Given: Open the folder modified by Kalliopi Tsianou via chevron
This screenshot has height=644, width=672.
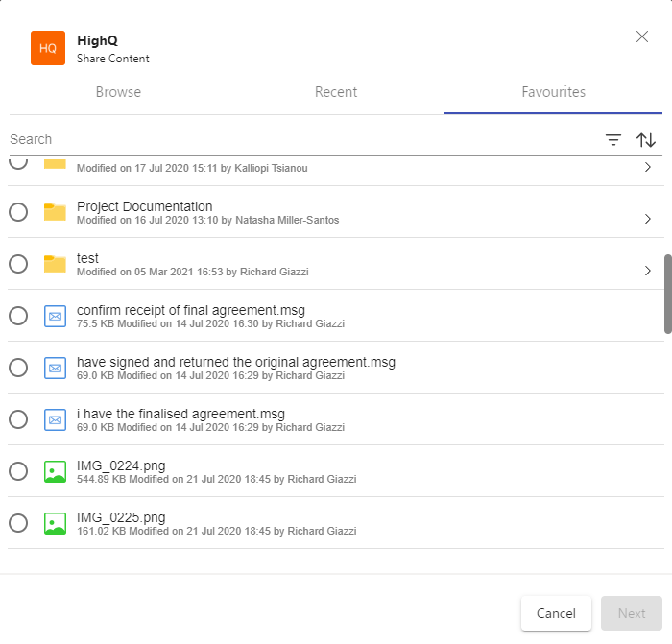Looking at the screenshot, I should [648, 167].
